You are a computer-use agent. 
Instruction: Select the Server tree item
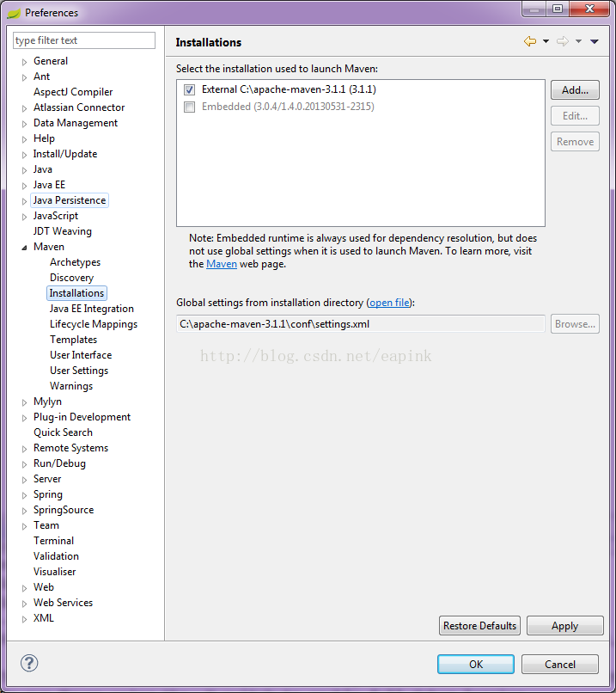pos(47,479)
